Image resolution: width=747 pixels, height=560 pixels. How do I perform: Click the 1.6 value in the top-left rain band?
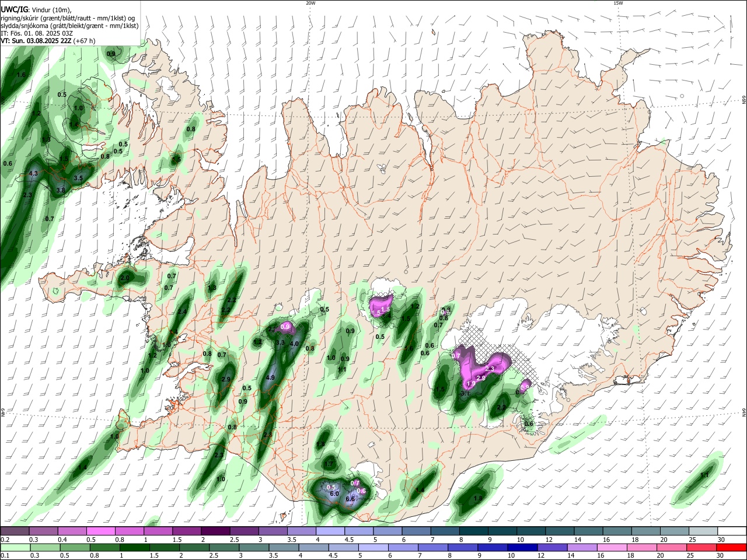(x=22, y=75)
